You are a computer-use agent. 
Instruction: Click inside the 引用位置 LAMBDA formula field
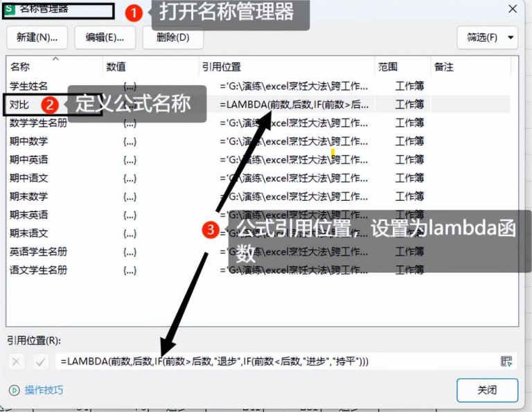pyautogui.click(x=277, y=361)
